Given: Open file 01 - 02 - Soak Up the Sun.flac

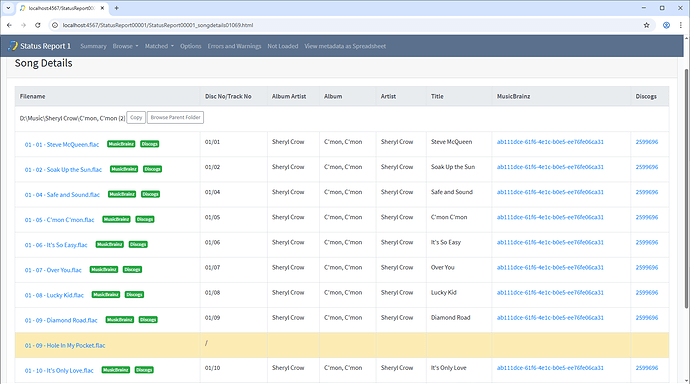Looking at the screenshot, I should 63,170.
